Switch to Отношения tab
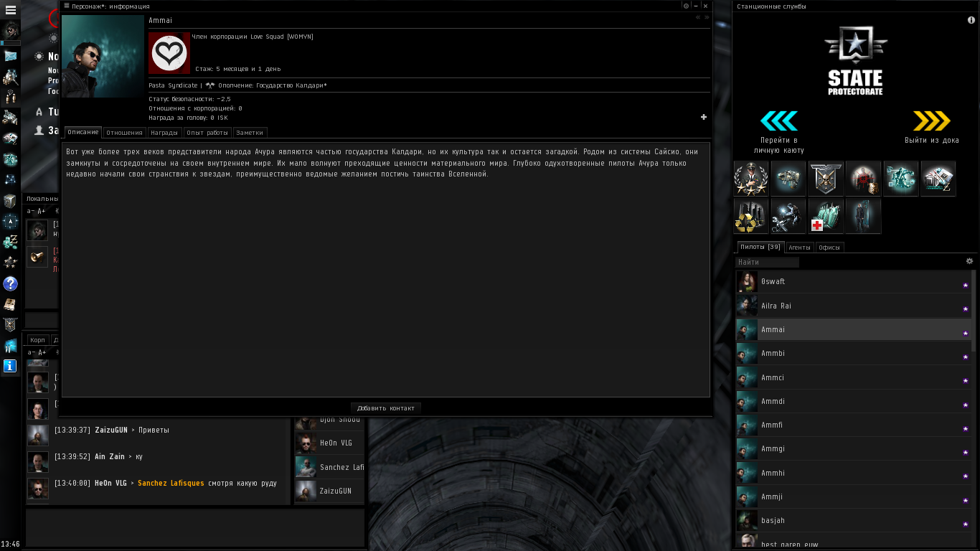 click(x=124, y=133)
